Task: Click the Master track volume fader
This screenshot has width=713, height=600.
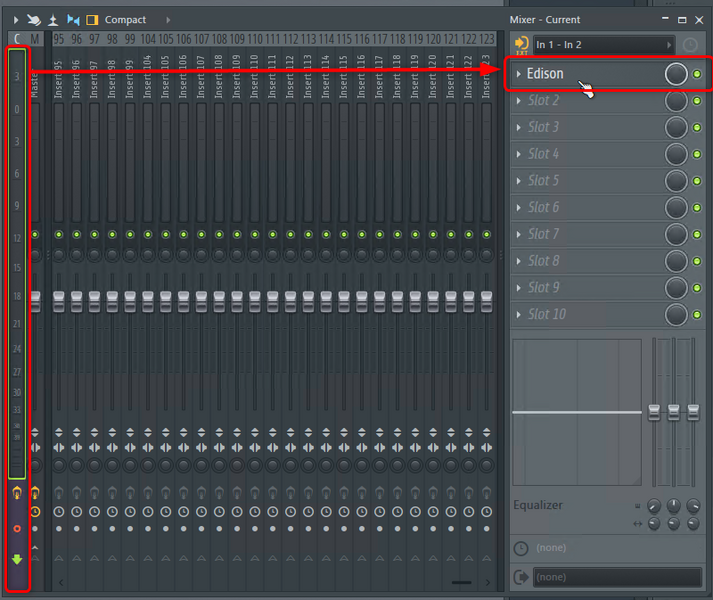Action: click(35, 301)
